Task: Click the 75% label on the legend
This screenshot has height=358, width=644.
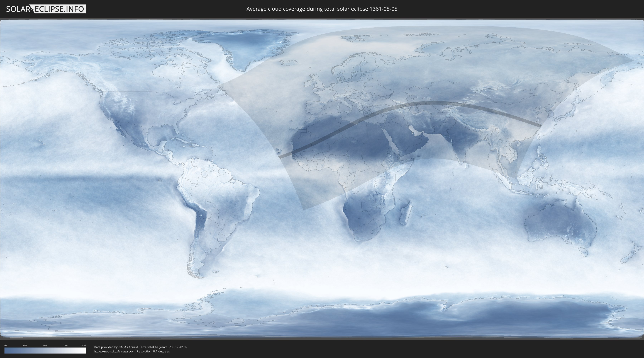Action: (x=65, y=345)
